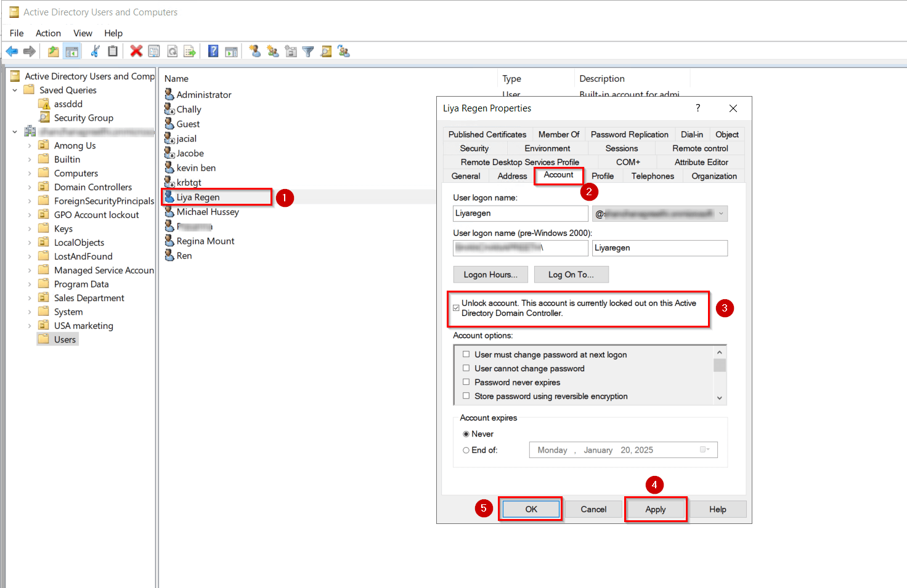Select the End of radio button under Account expires
The height and width of the screenshot is (588, 907).
coord(466,450)
